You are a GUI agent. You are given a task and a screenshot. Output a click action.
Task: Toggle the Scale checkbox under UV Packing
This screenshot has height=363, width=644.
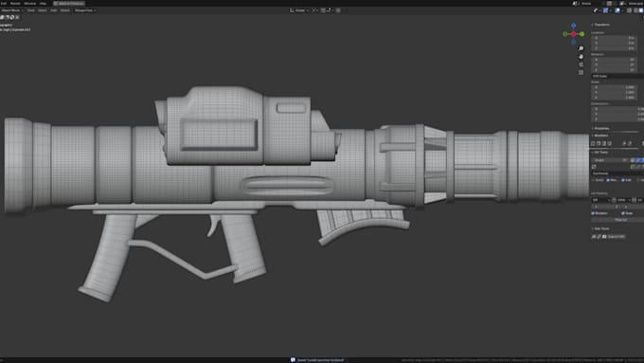point(623,213)
